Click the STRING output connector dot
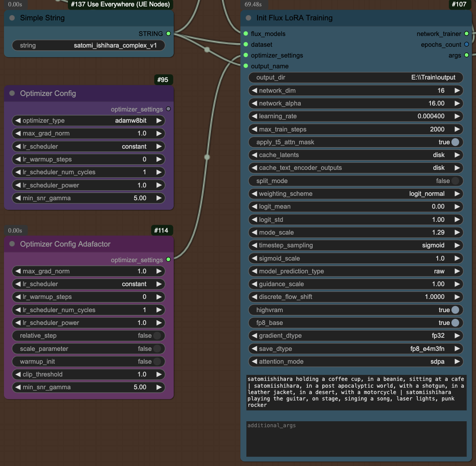The height and width of the screenshot is (466, 476). [x=169, y=34]
